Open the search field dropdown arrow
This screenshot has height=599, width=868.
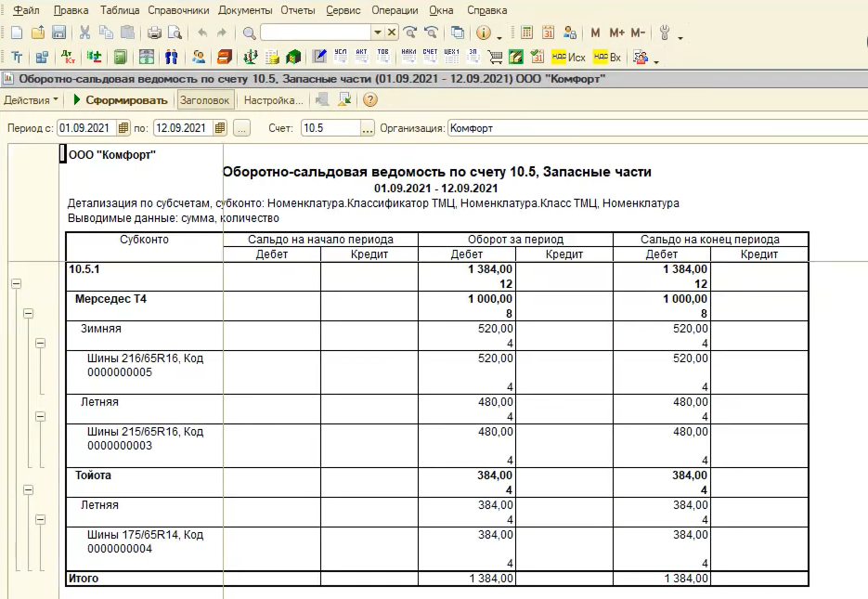click(378, 33)
